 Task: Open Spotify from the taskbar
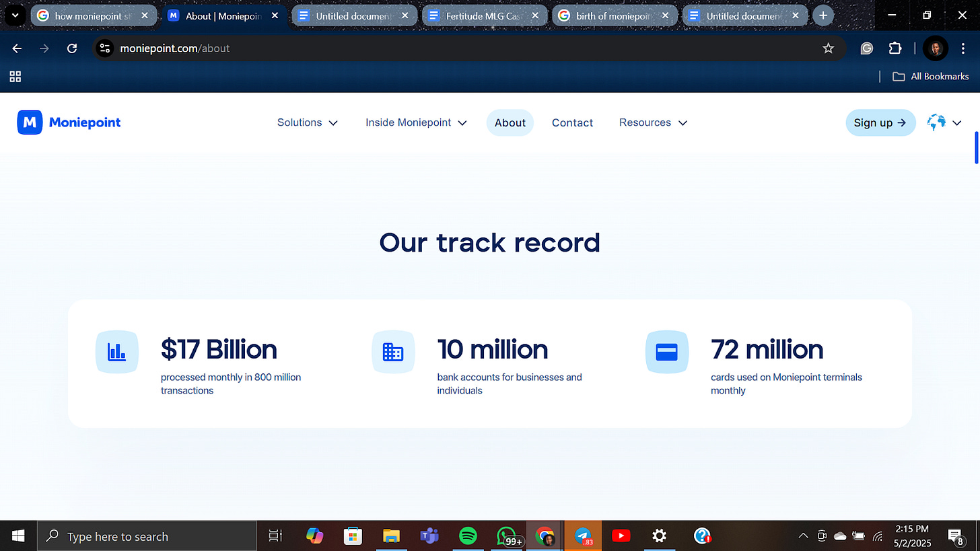(468, 536)
